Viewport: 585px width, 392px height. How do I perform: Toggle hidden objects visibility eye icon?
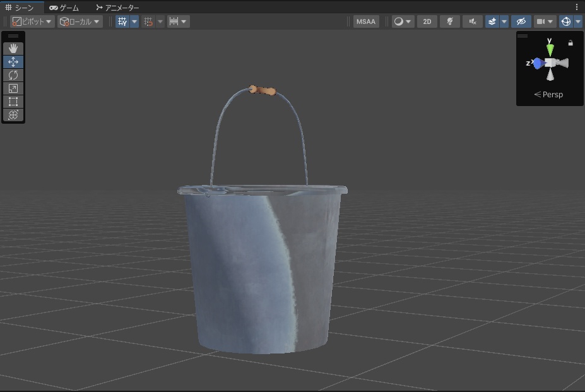click(x=521, y=21)
